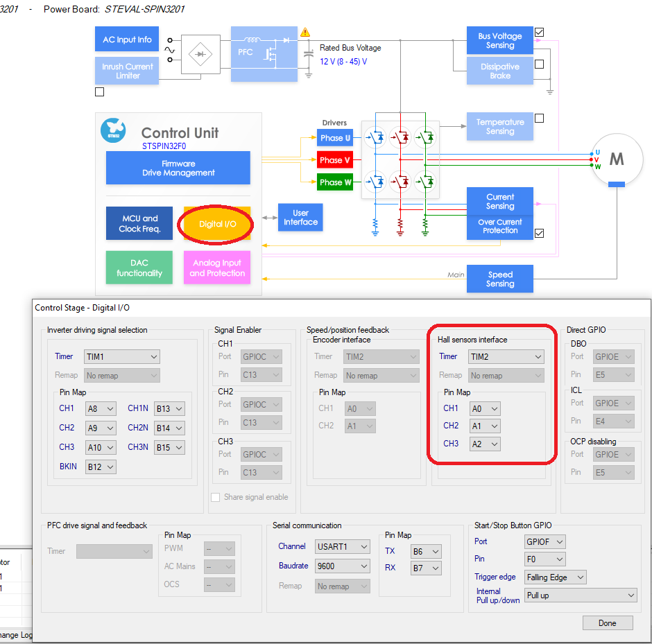Open the CH1N pin B13 dropdown
Viewport: 652px width, 644px height.
pyautogui.click(x=169, y=409)
